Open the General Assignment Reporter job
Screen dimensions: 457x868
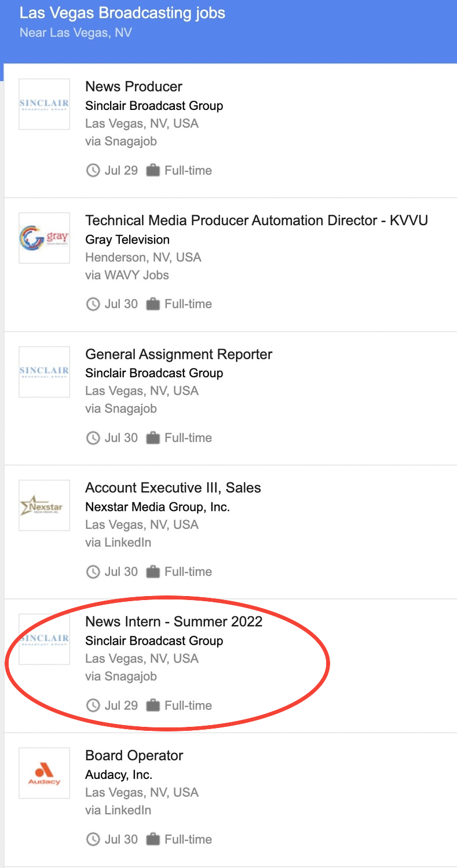point(178,354)
